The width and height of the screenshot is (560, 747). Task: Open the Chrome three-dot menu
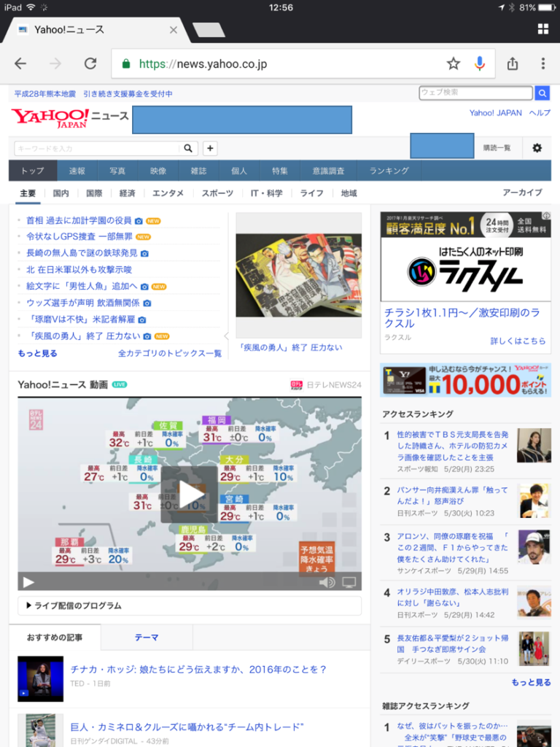(542, 63)
